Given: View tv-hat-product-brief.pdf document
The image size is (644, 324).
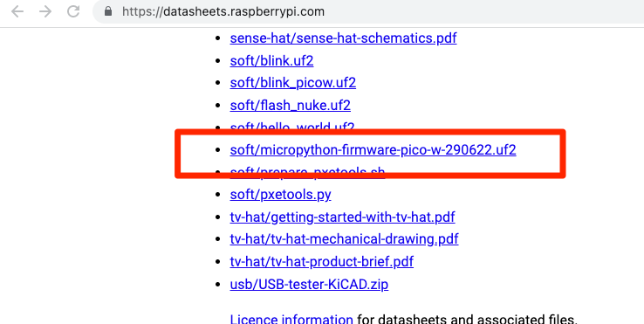Looking at the screenshot, I should point(322,262).
